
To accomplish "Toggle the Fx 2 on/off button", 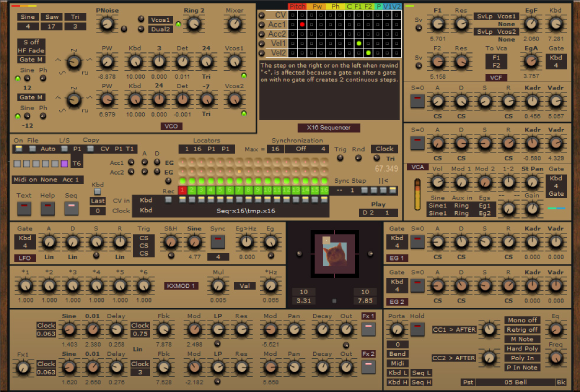I will click(x=368, y=367).
